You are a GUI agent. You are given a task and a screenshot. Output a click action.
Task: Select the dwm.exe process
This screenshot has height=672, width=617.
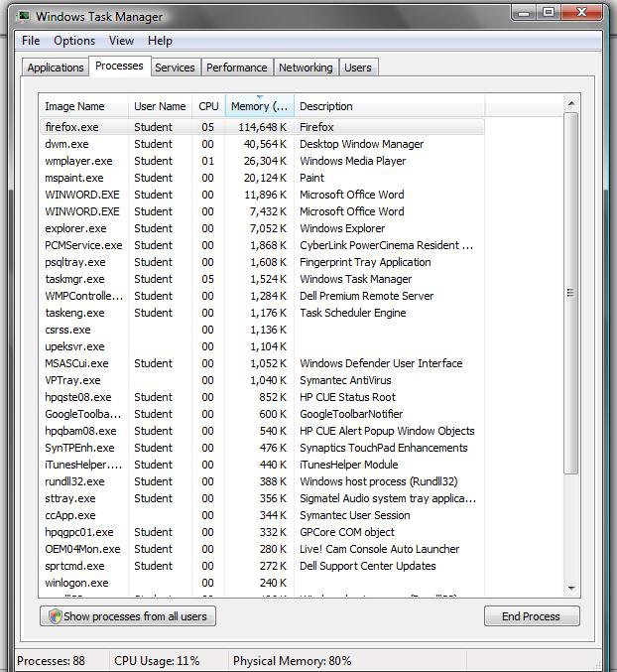262,144
